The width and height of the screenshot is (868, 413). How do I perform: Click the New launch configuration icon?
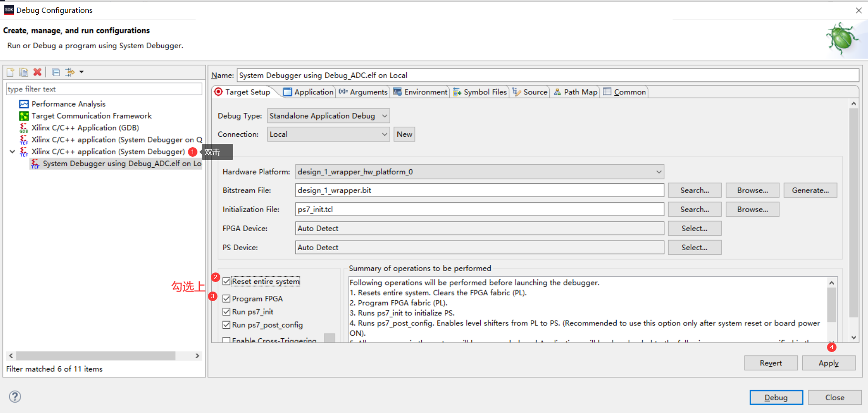(x=10, y=72)
